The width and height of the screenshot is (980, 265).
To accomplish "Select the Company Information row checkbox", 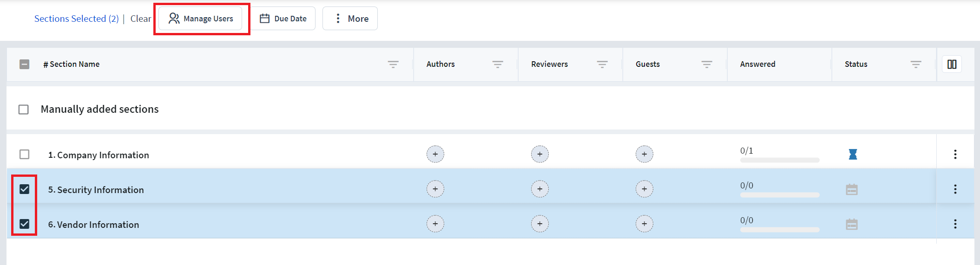I will [25, 154].
